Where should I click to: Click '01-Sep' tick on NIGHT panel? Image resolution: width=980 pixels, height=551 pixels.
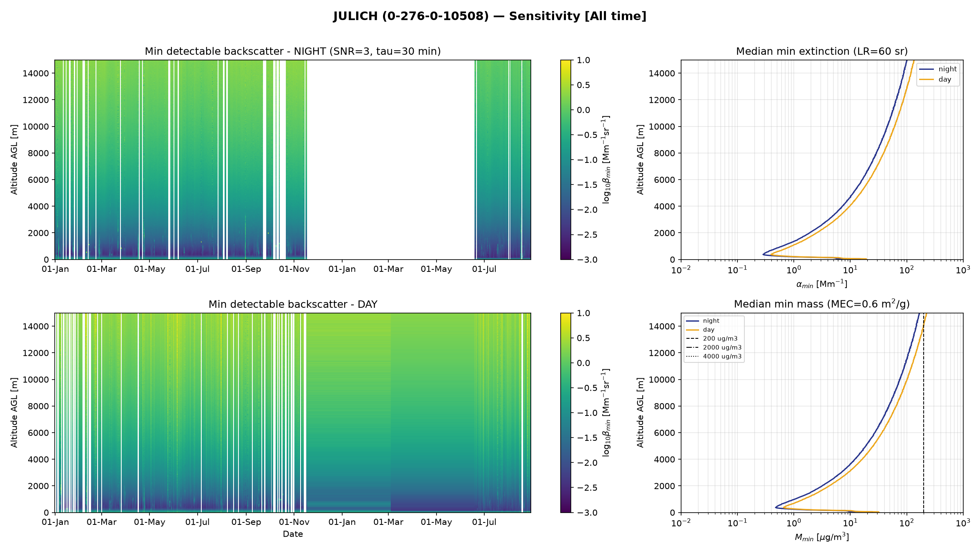[x=246, y=269]
